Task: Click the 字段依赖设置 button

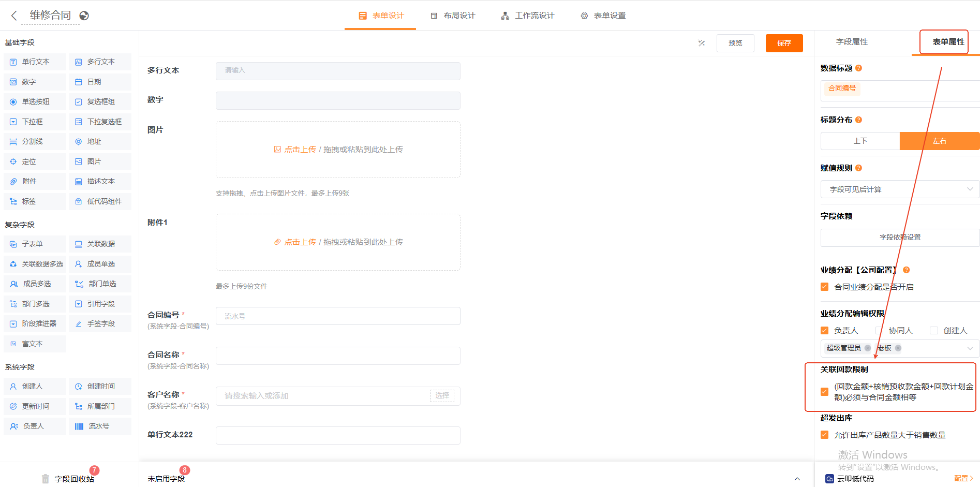Action: click(899, 238)
